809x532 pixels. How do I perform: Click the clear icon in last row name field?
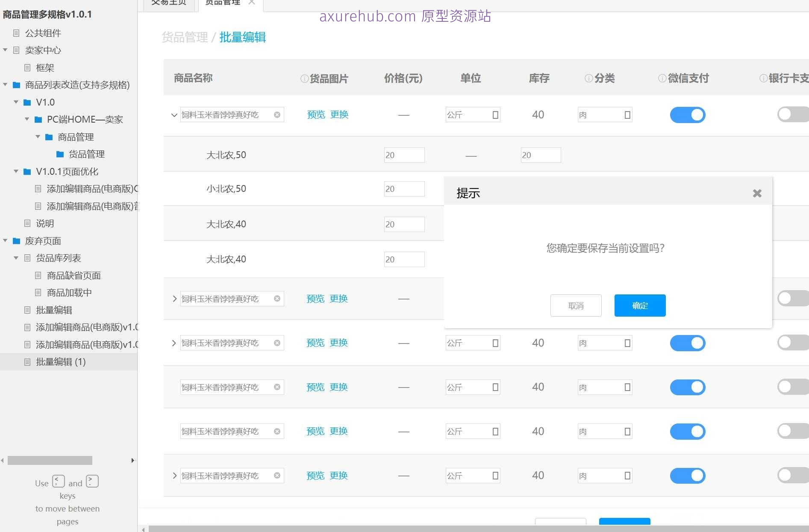(277, 476)
